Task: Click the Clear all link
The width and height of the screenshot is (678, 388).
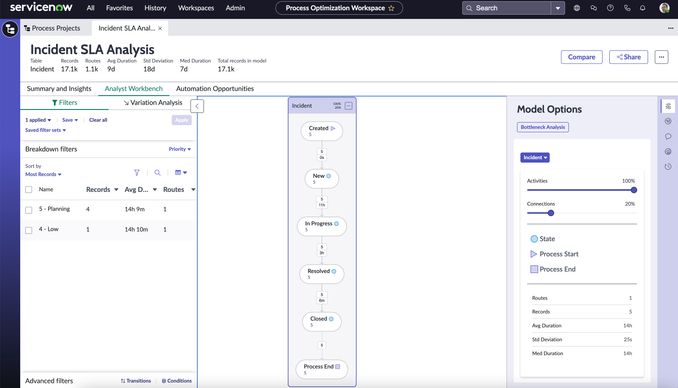Action: click(98, 120)
